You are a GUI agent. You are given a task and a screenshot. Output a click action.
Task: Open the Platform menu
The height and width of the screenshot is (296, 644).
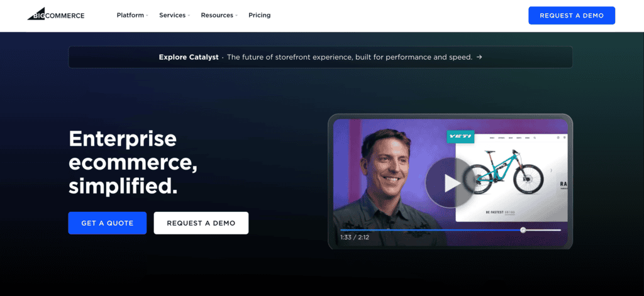pyautogui.click(x=132, y=15)
